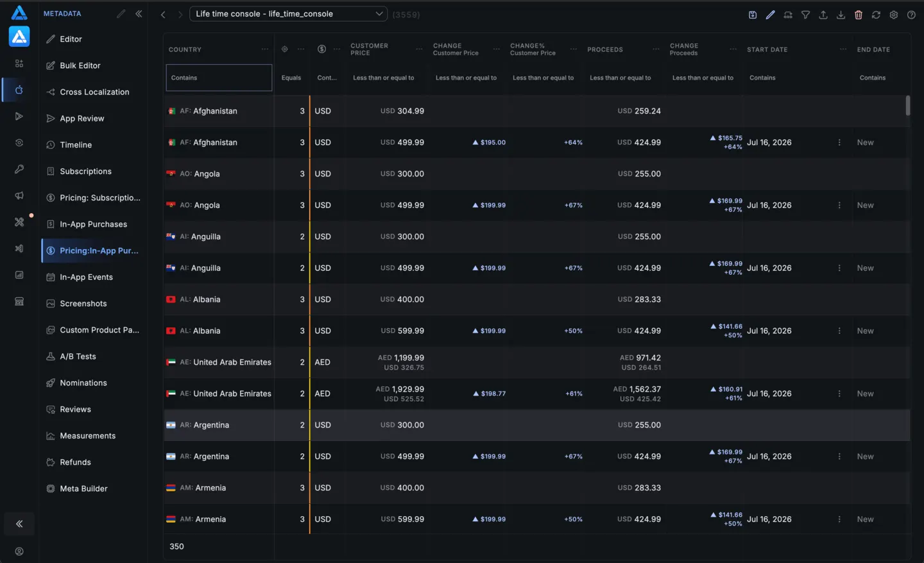924x563 pixels.
Task: Click the download import icon
Action: tap(841, 15)
